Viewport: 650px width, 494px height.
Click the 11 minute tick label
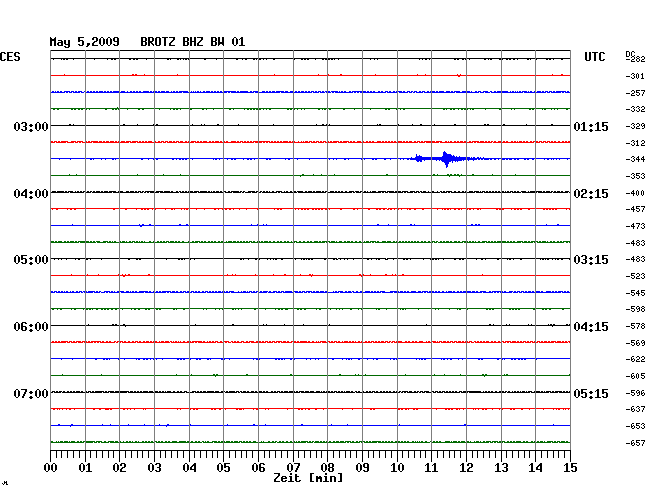click(x=432, y=467)
